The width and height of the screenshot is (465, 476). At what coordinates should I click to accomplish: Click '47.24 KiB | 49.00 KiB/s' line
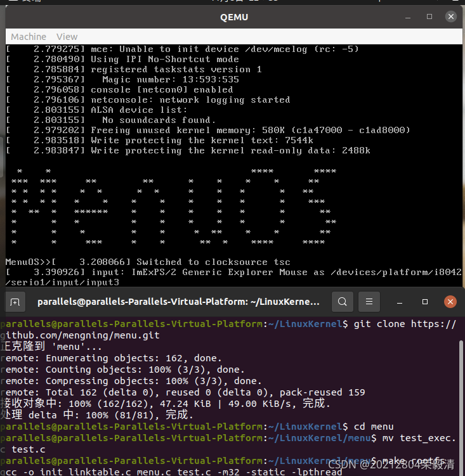[x=165, y=404]
